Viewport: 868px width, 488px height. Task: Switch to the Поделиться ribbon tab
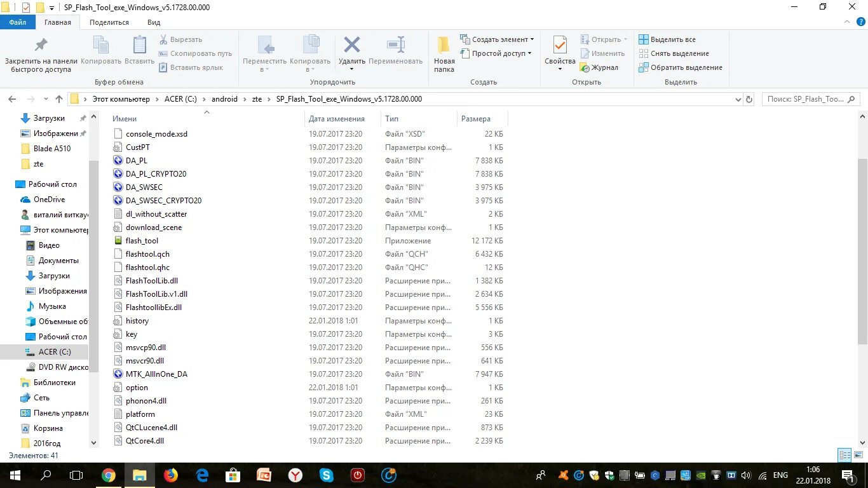point(109,22)
